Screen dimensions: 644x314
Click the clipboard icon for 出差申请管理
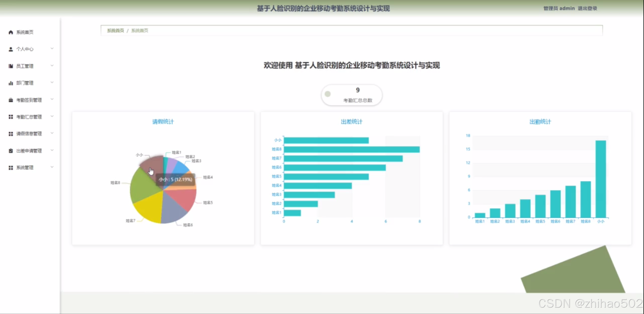click(x=11, y=151)
